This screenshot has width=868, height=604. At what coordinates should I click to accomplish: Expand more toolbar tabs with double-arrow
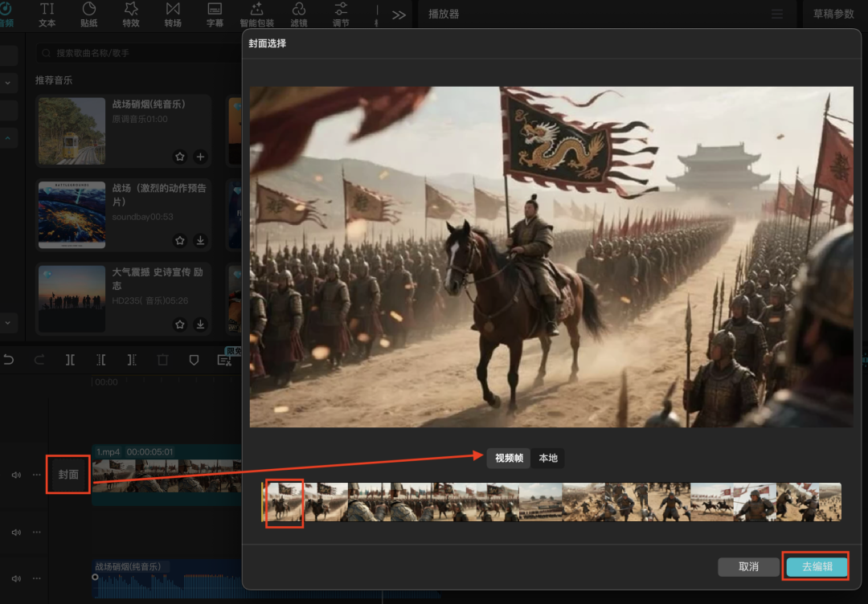click(399, 15)
